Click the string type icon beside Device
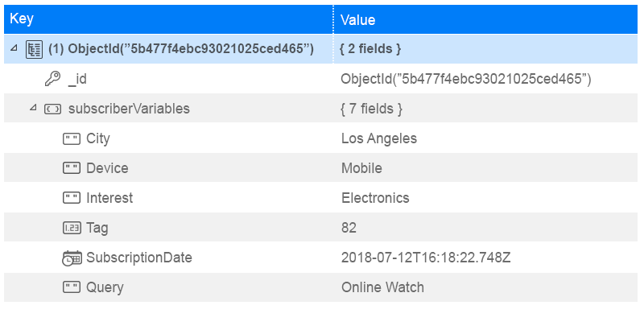 coord(72,168)
